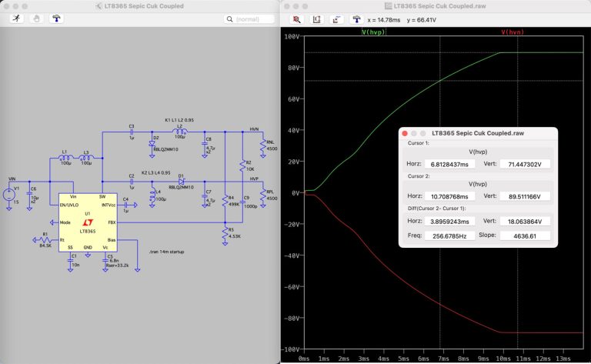This screenshot has height=364, width=591.
Task: Click the L1 100µ inductor
Action: click(65, 158)
